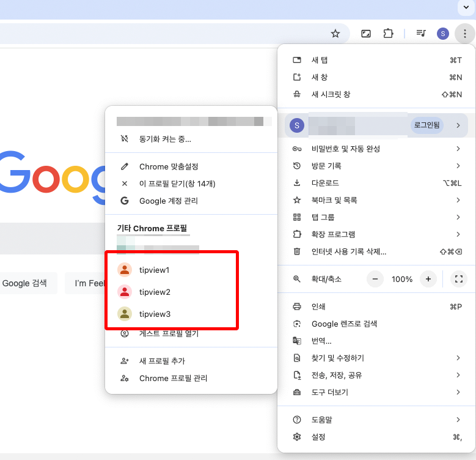
Task: Expand 찾기 및 수정하기 submenu arrow
Action: click(458, 358)
